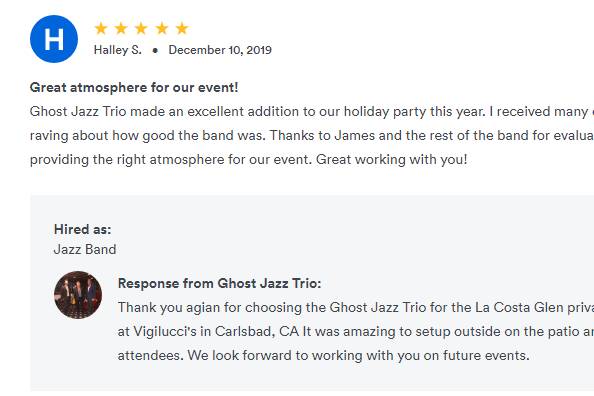Click the blue H avatar circle

coord(54,39)
